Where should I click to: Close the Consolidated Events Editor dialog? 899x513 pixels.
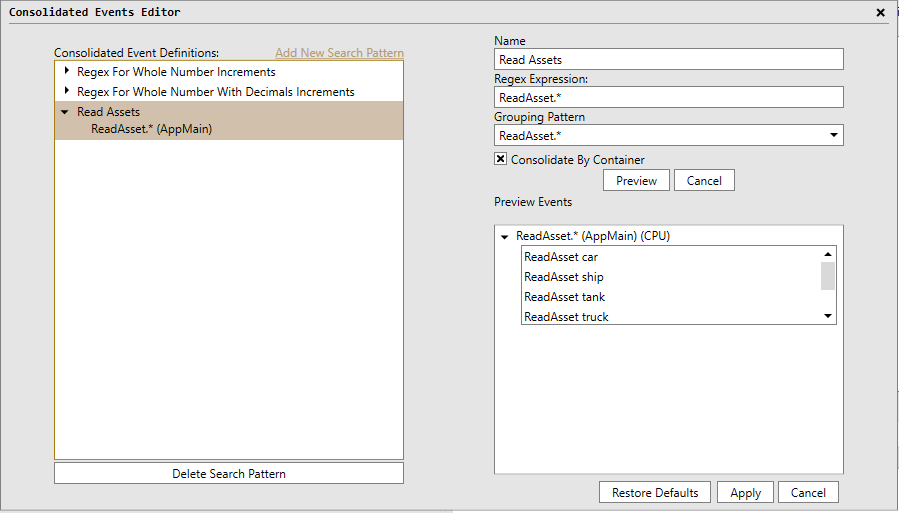click(881, 12)
